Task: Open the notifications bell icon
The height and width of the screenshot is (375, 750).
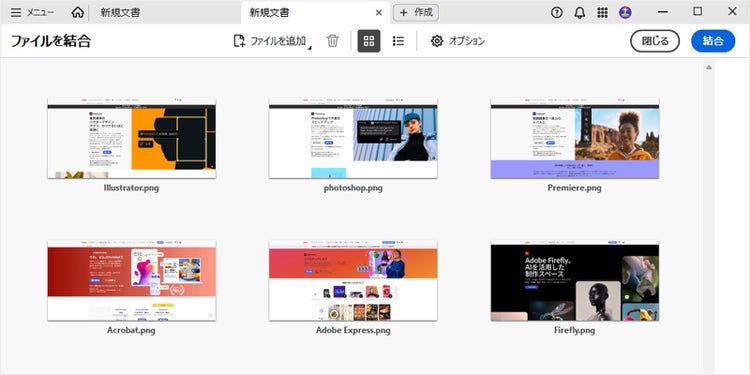Action: [580, 12]
